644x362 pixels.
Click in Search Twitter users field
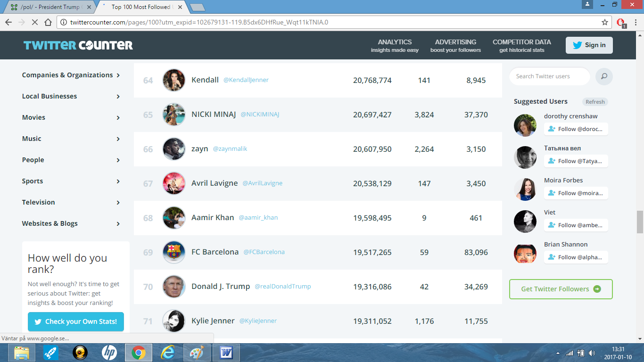(549, 76)
